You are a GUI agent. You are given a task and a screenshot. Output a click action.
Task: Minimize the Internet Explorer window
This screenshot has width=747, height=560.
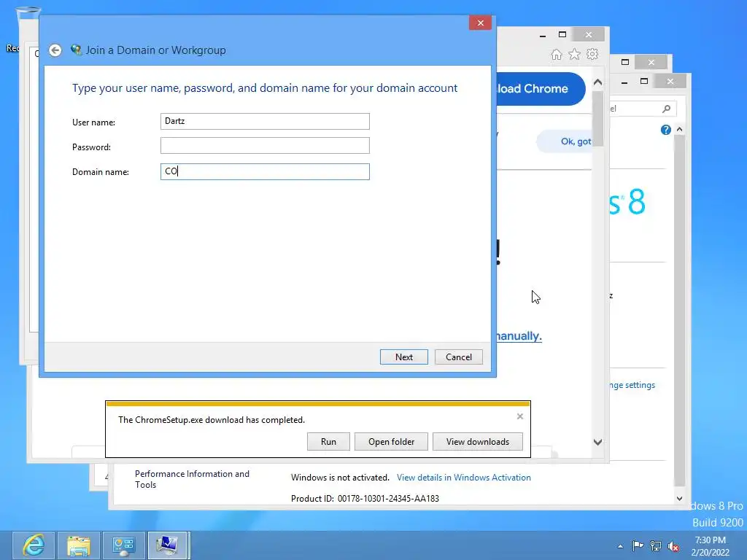[543, 35]
